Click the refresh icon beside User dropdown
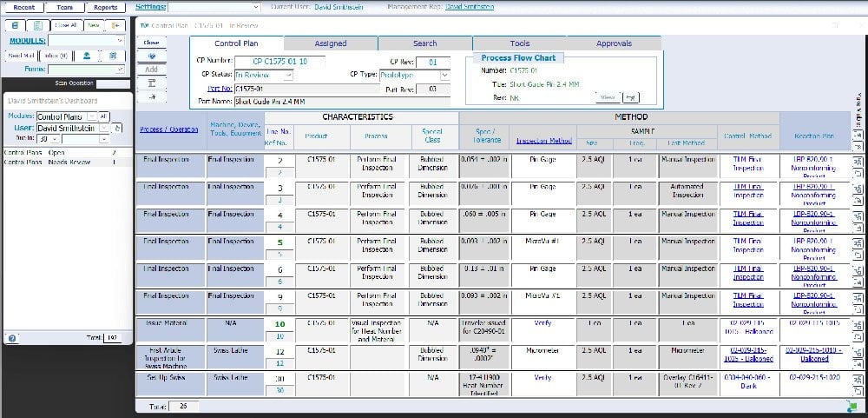The width and height of the screenshot is (868, 418). pyautogui.click(x=117, y=128)
